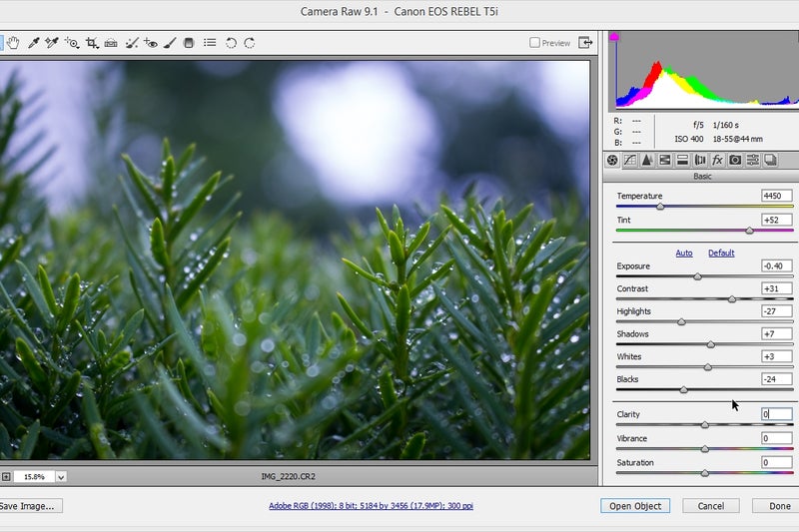Viewport: 799px width, 532px height.
Task: Click the zoom percentage field 15.8%
Action: coord(34,477)
